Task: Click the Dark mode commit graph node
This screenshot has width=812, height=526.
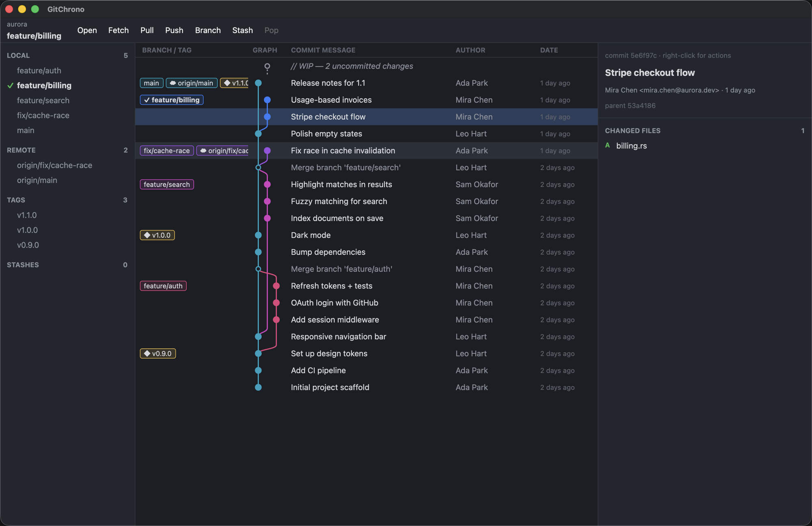Action: tap(258, 235)
